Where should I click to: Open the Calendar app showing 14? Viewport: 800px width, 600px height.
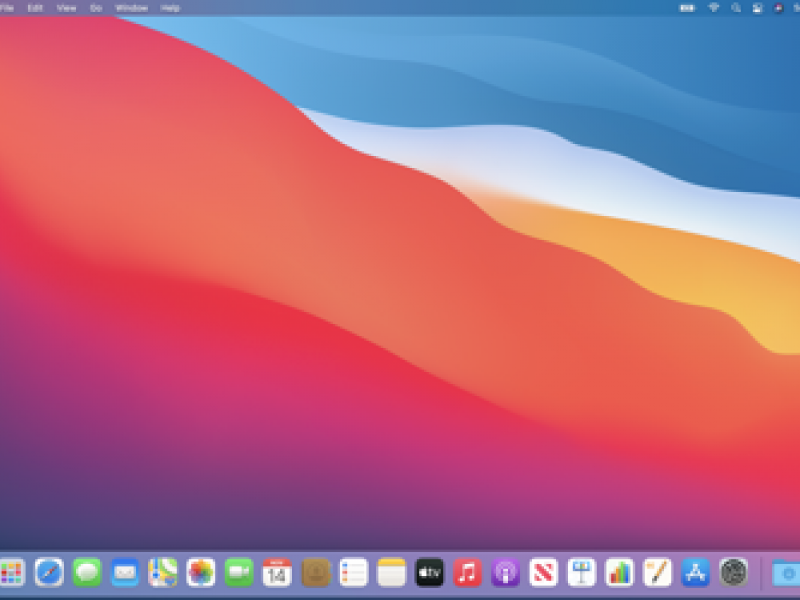click(x=277, y=572)
